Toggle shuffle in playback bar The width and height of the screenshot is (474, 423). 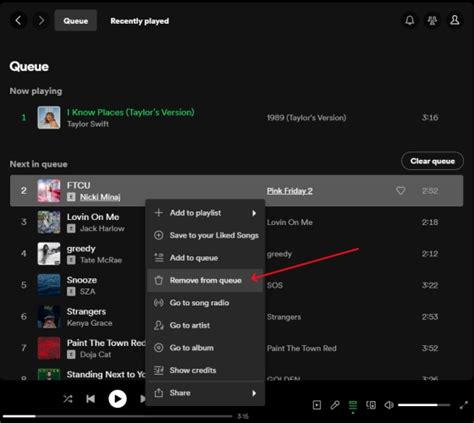(68, 399)
